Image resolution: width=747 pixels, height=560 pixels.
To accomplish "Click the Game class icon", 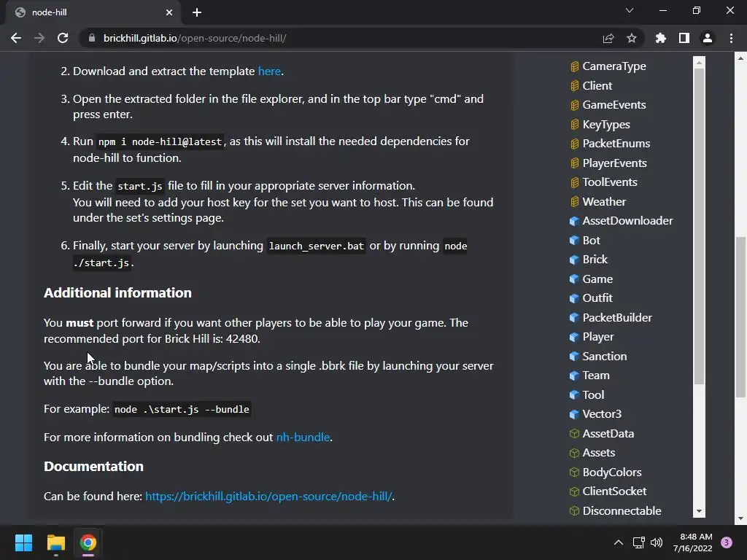I will pos(575,279).
